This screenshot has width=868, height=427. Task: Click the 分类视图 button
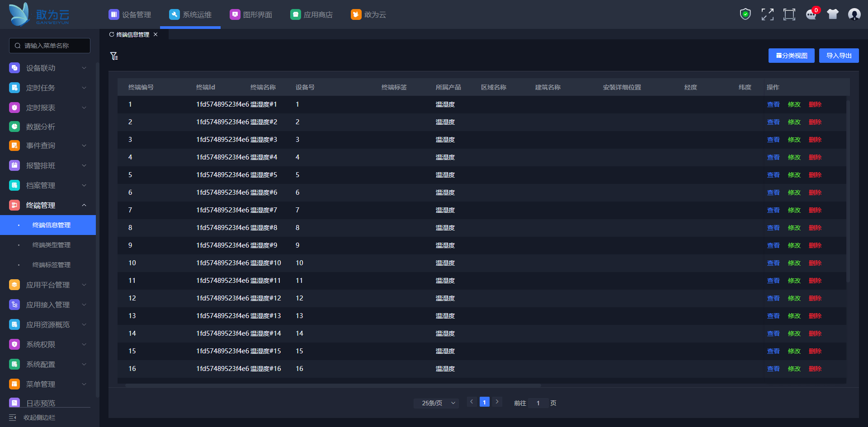[x=791, y=56]
